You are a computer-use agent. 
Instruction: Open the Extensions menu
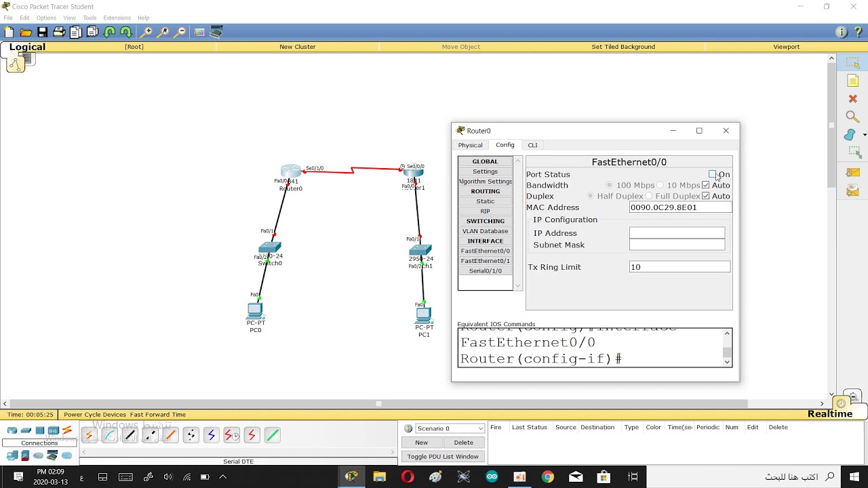(117, 18)
